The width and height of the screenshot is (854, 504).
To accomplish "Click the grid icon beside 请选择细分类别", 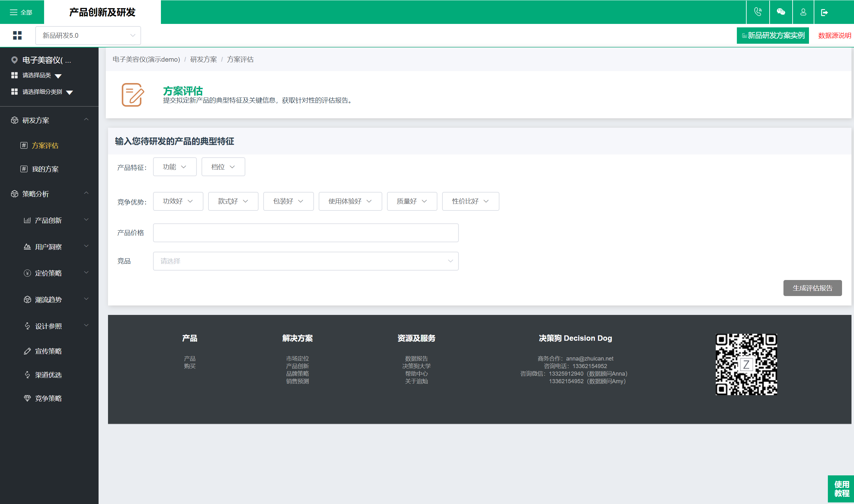I will 14,92.
